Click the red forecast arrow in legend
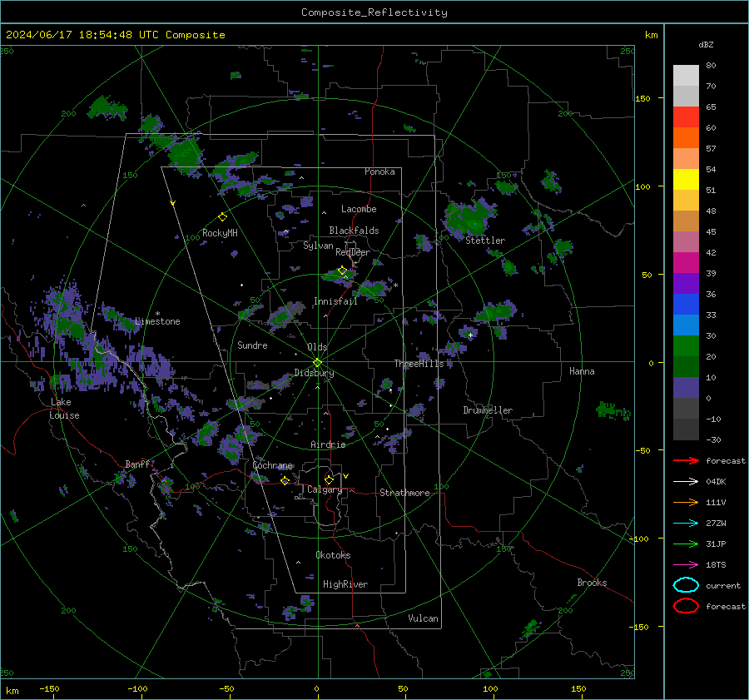Screen dimensions: 749x700 [x=686, y=460]
